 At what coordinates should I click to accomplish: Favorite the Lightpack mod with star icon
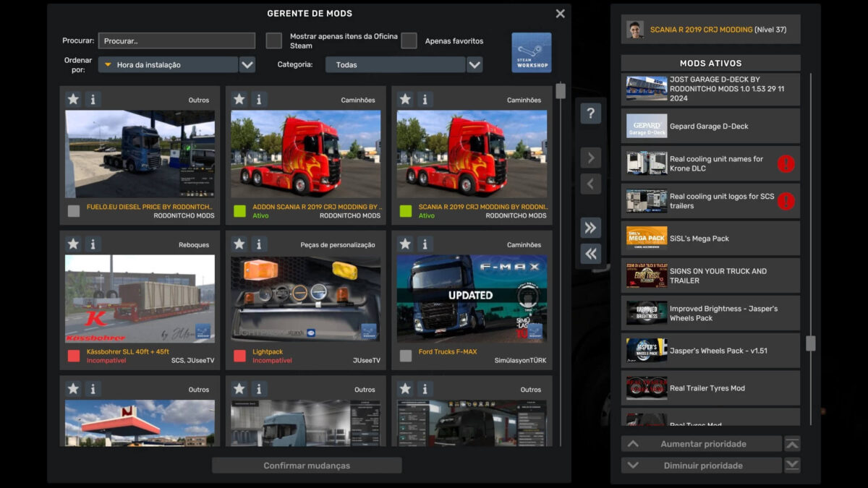pos(239,244)
